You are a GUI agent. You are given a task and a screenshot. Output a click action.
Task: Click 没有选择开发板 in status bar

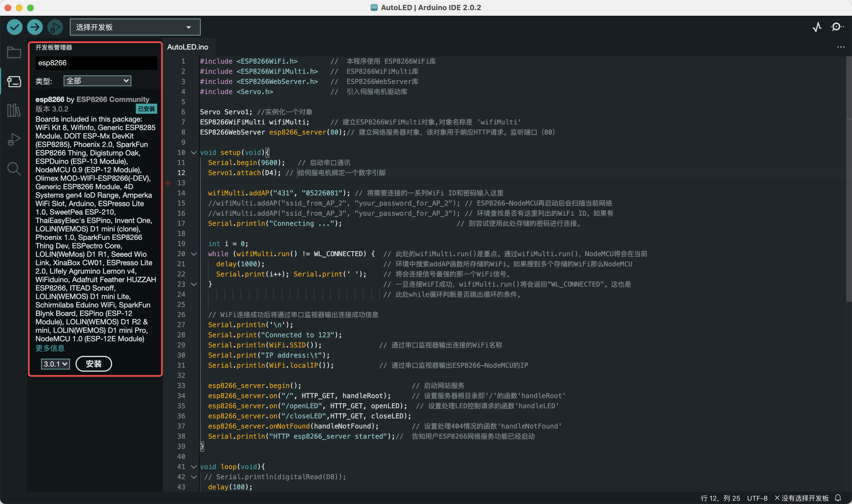pyautogui.click(x=802, y=498)
